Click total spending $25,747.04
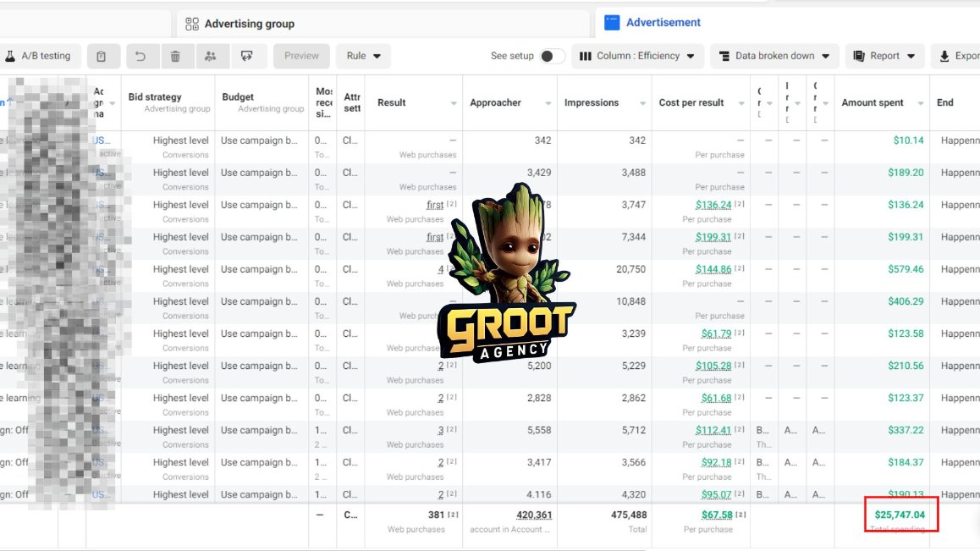980x551 pixels. pos(900,515)
